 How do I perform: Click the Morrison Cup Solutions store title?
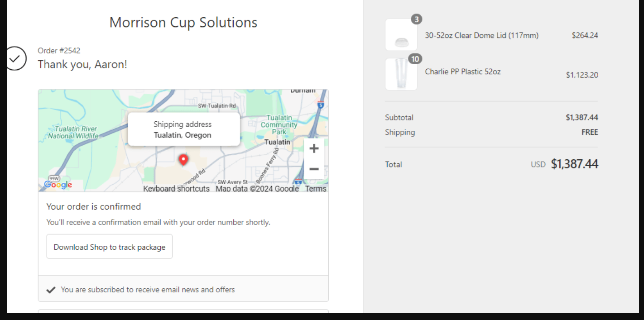tap(183, 23)
